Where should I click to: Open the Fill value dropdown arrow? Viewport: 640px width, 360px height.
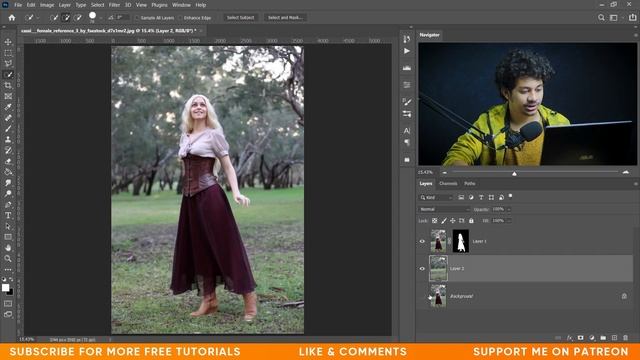point(509,221)
